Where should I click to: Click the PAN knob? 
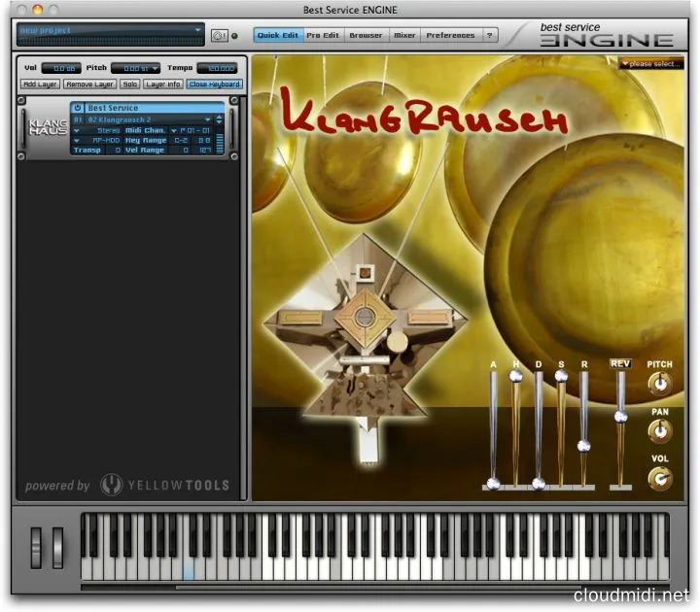pos(660,430)
